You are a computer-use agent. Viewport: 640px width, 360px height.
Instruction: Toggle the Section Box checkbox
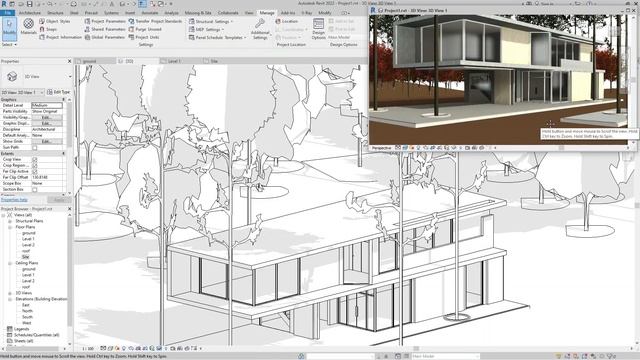[35, 189]
